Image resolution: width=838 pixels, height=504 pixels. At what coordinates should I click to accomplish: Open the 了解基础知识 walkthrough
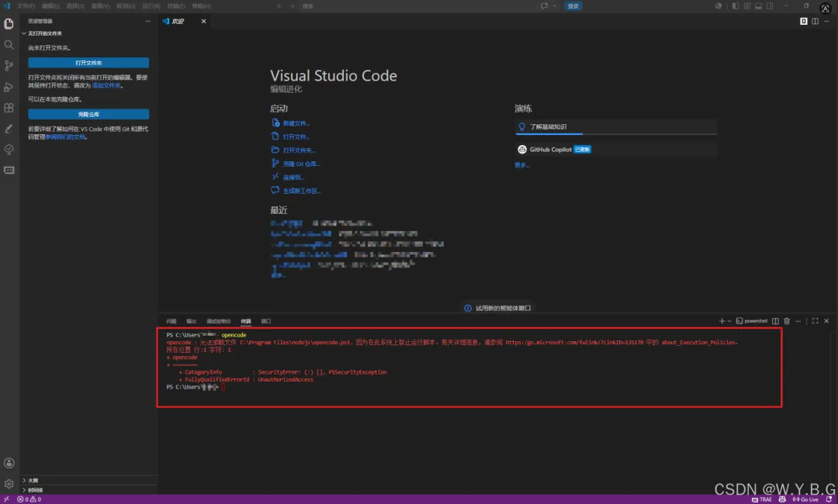click(615, 127)
